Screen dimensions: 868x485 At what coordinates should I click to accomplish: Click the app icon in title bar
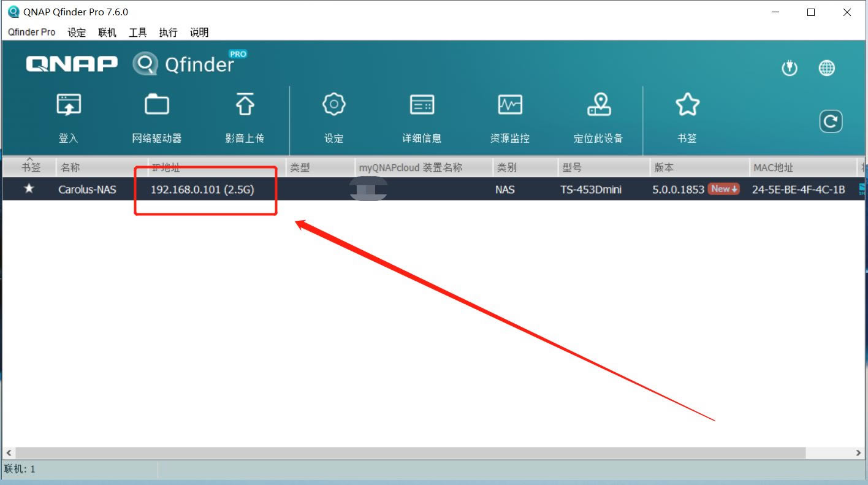[13, 12]
